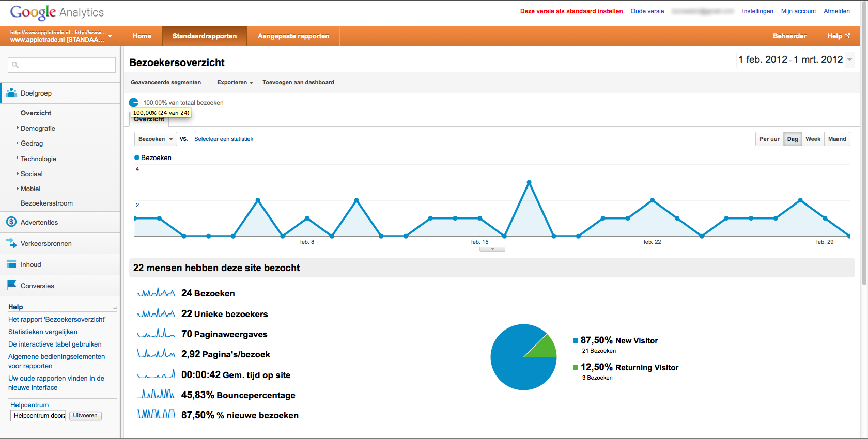Open the Standaardrapporten tab
Image resolution: width=868 pixels, height=439 pixels.
(x=205, y=36)
